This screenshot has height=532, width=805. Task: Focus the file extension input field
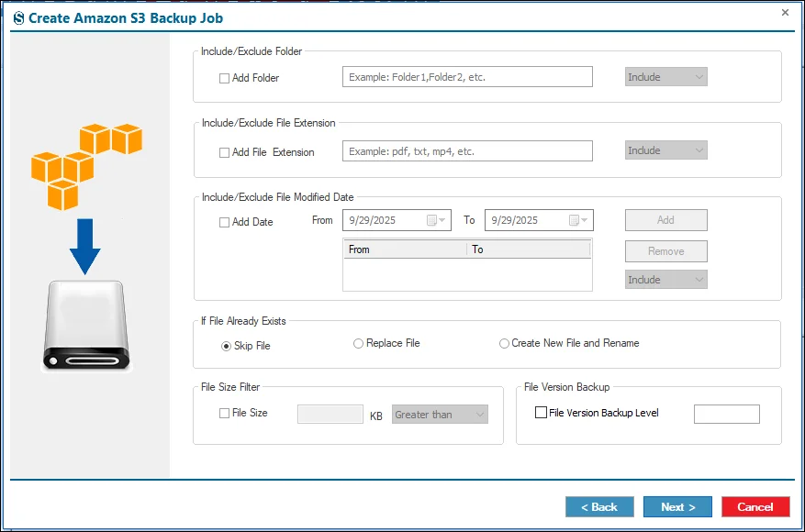468,150
